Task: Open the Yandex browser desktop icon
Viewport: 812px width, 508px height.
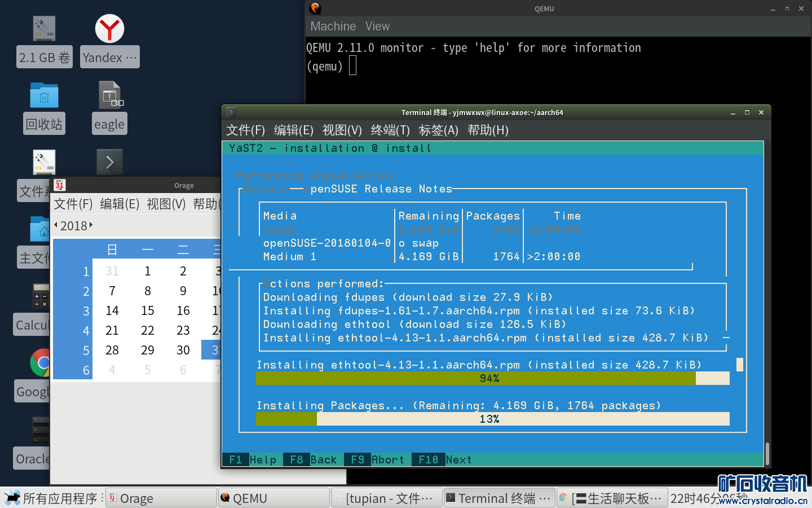Action: click(109, 29)
